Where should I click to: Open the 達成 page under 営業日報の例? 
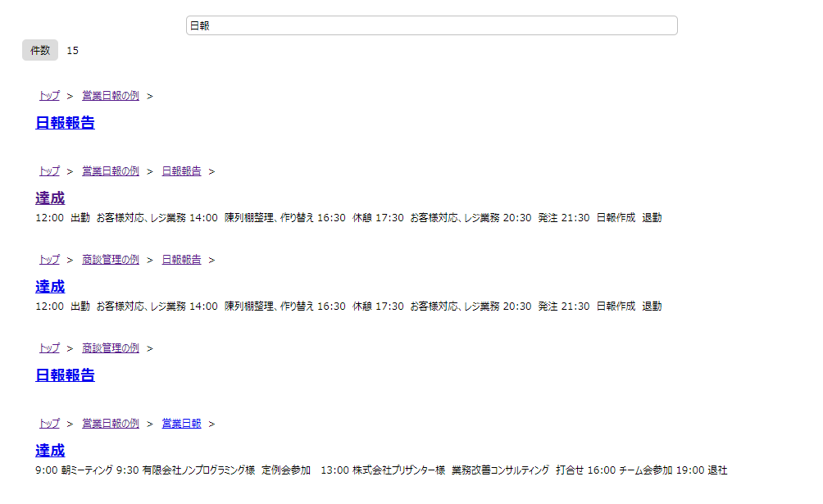(x=52, y=198)
